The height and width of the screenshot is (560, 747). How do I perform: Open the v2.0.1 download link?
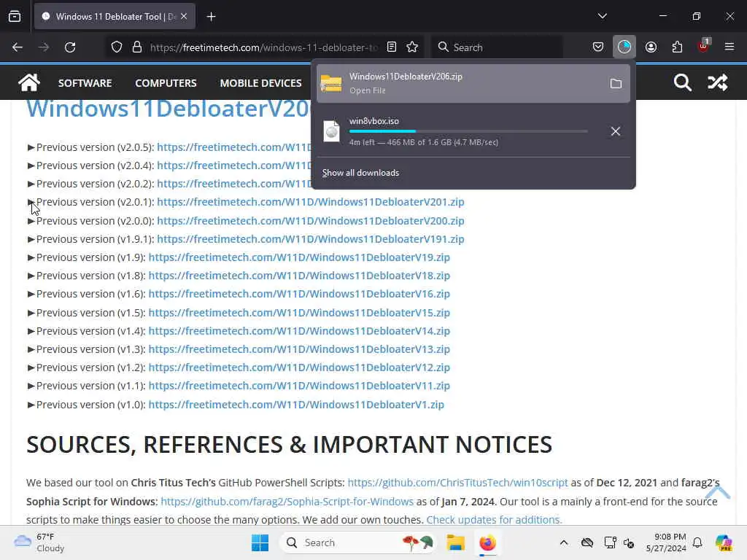pos(311,202)
